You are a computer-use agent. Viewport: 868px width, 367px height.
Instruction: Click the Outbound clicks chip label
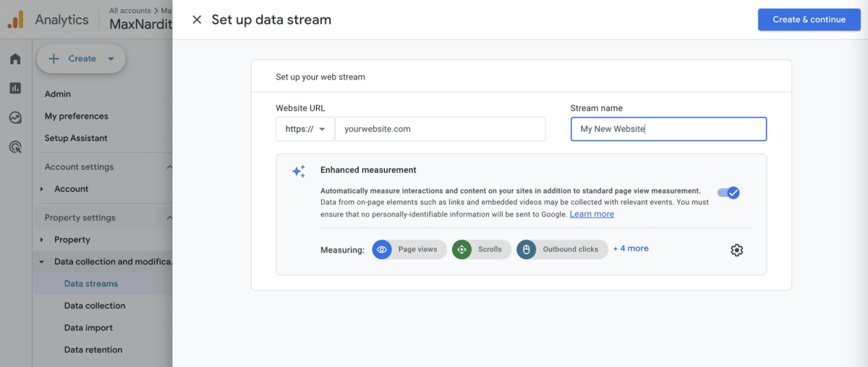pos(571,249)
